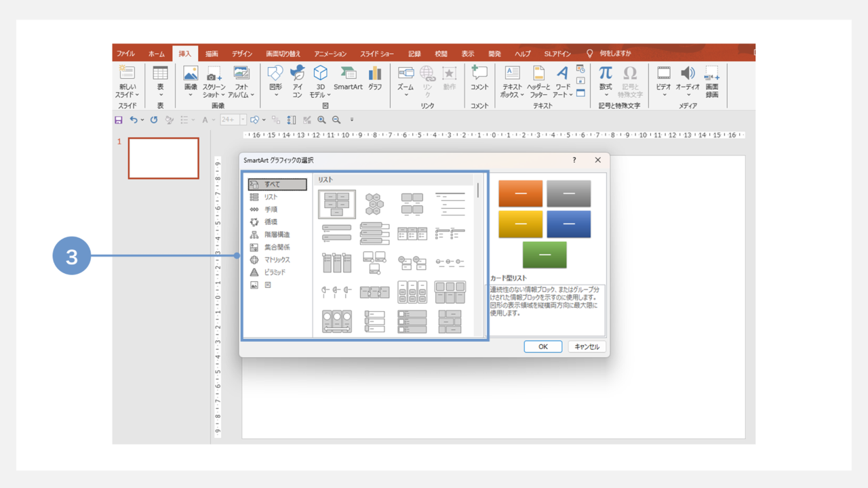Click the Audio (オーディオ) speaker icon
This screenshot has width=868, height=488.
tap(688, 73)
